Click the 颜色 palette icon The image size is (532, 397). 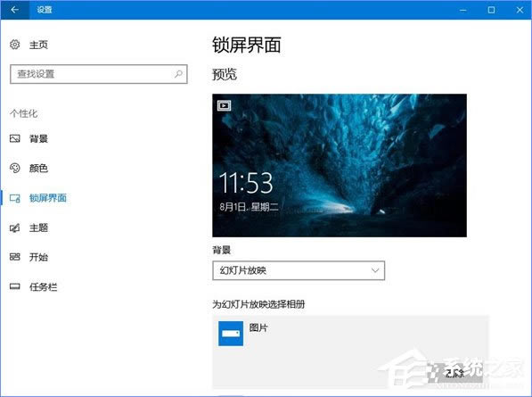click(14, 168)
